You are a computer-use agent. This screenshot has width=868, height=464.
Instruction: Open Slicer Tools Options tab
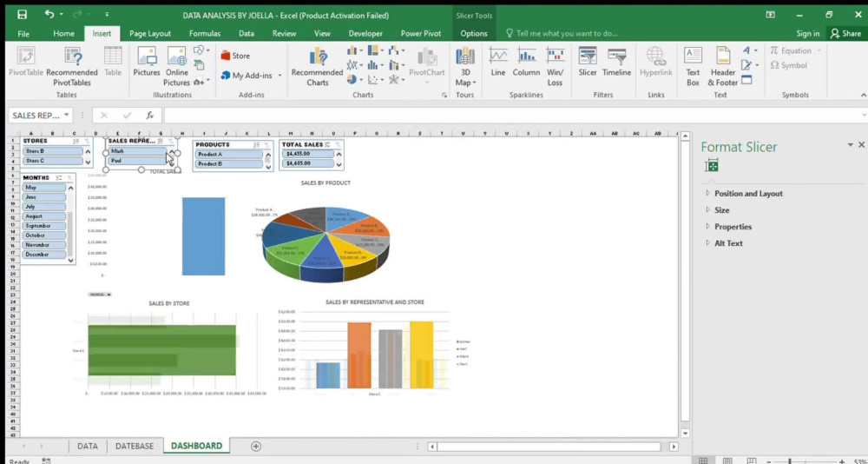pos(474,33)
